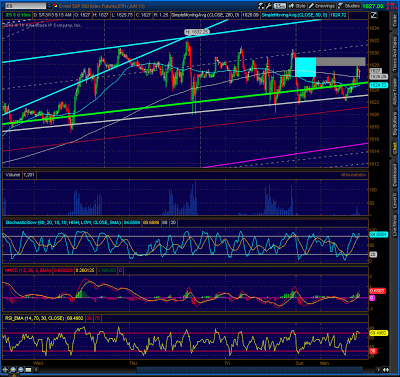This screenshot has height=377, width=400.
Task: Open the 15m timeframe selector
Action: [x=280, y=6]
